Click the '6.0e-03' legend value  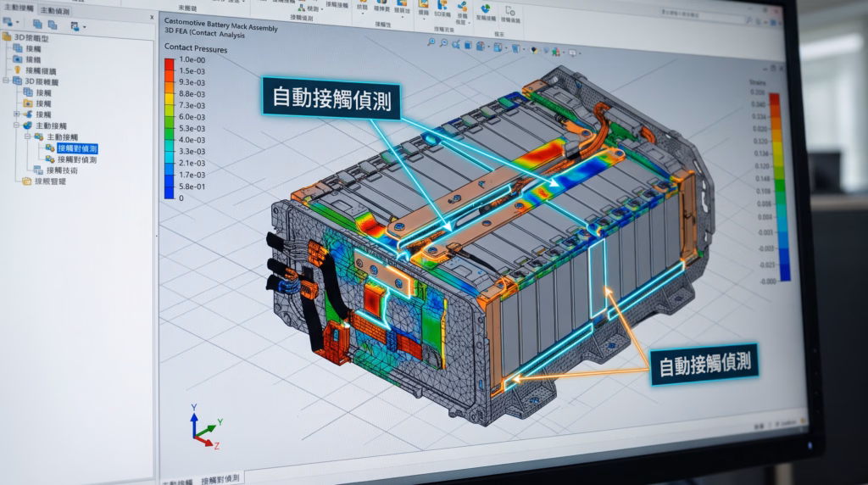(192, 117)
